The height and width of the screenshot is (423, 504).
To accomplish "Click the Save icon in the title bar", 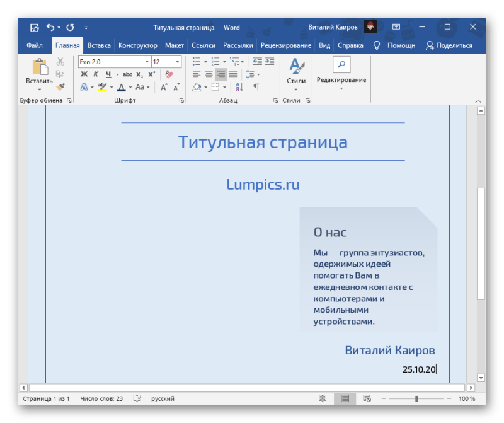I will tap(35, 28).
